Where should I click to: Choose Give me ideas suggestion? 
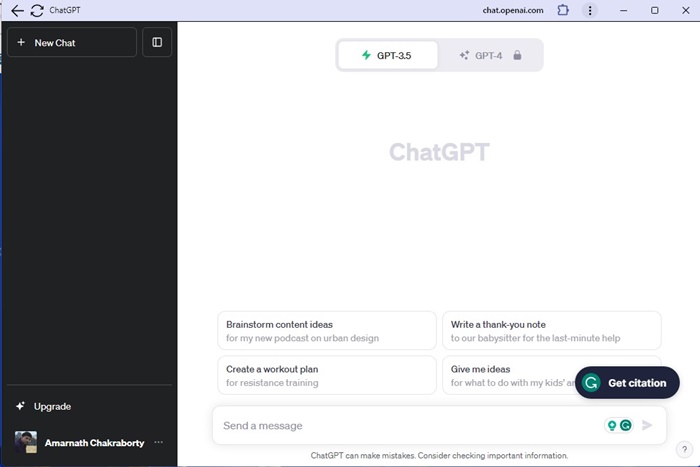[509, 375]
